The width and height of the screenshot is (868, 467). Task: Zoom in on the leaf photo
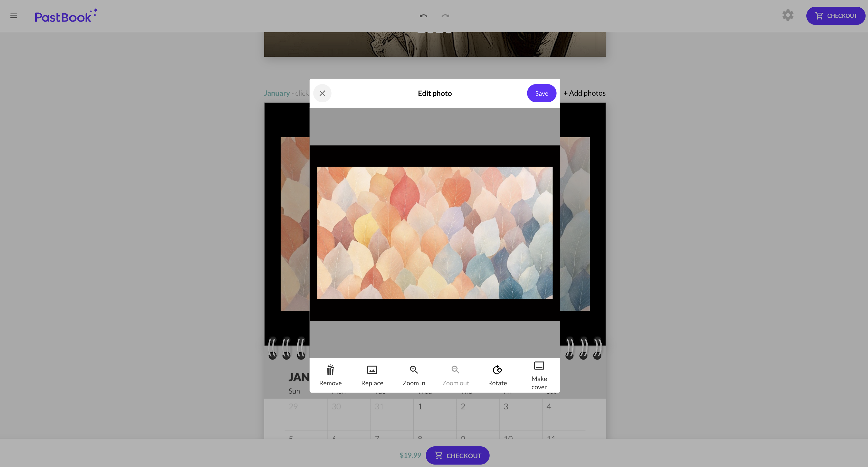[x=413, y=375]
